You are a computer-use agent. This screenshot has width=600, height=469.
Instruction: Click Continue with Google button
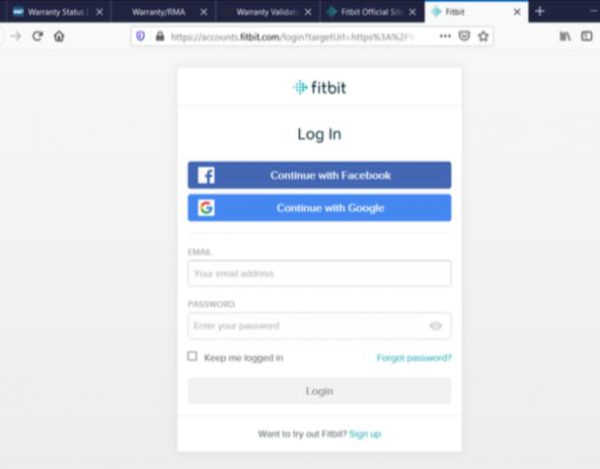[x=319, y=208]
